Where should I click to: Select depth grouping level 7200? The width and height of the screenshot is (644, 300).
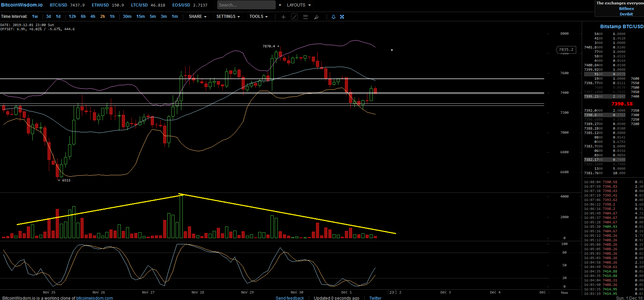pos(635,124)
